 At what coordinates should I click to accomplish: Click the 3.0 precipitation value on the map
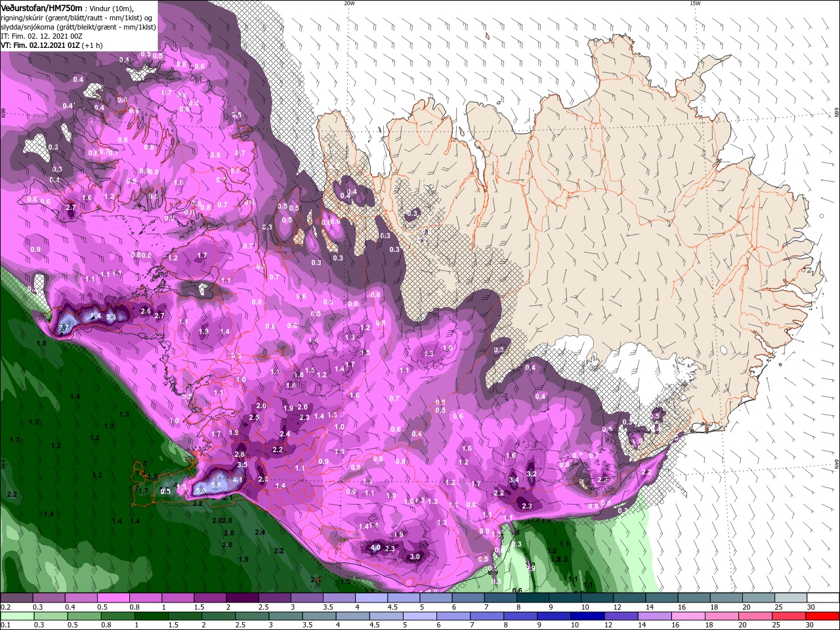(x=415, y=556)
